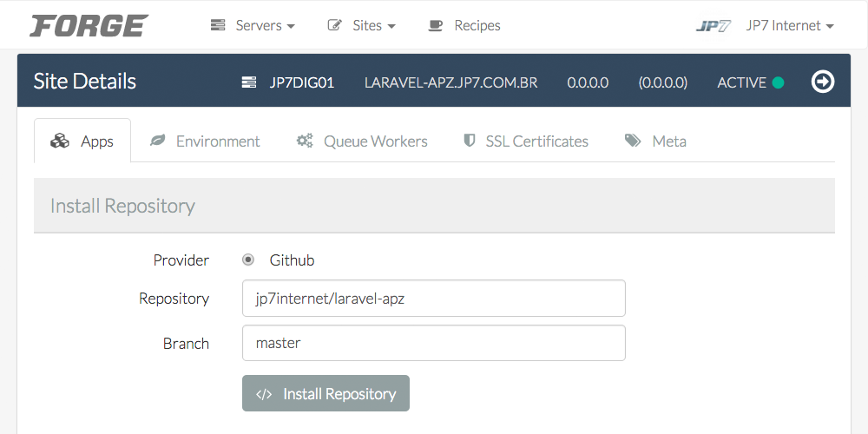This screenshot has height=434, width=868.
Task: Click the LARAVEL-APZ.JP7.COM.BR site name
Action: (x=451, y=82)
